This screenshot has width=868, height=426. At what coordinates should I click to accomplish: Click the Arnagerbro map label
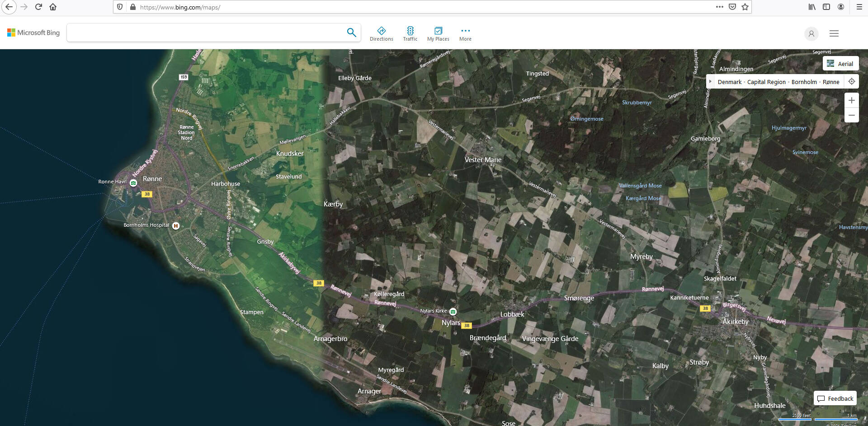(330, 339)
